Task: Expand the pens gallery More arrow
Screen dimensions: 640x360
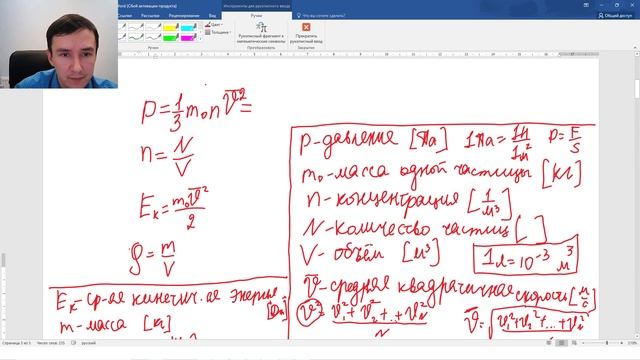Action: (x=200, y=39)
